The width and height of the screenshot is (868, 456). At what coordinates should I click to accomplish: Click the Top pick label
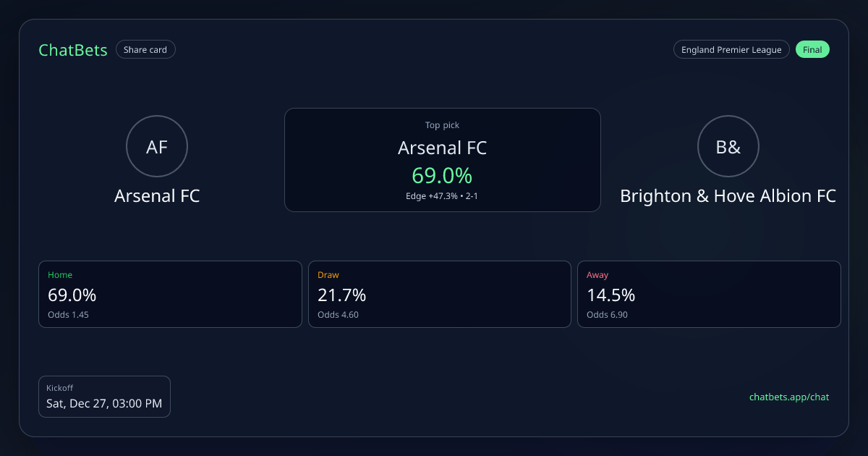(x=442, y=125)
